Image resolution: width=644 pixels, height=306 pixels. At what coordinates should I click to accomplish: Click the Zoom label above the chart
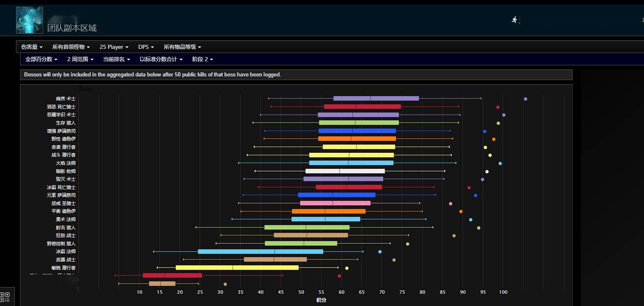(x=85, y=89)
